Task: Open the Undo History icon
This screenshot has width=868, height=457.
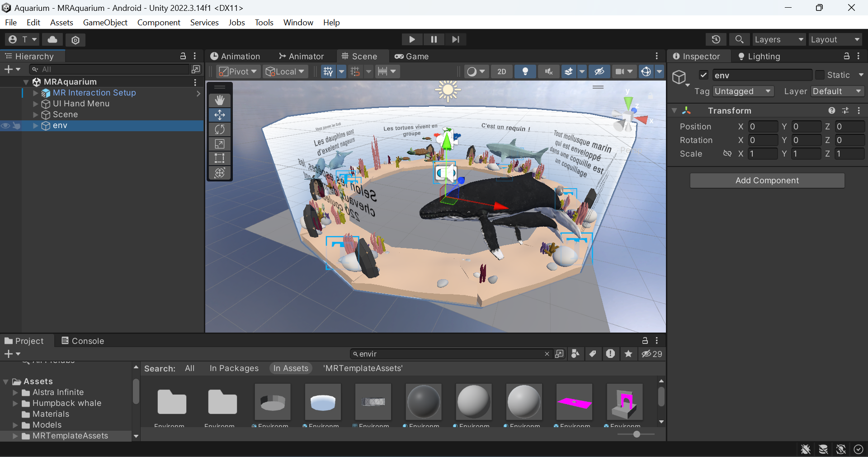Action: 716,39
